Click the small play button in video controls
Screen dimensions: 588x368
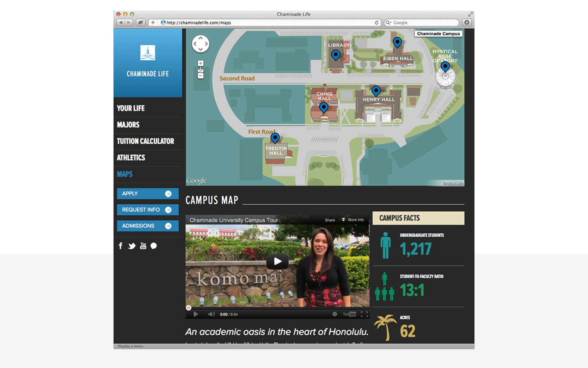tap(196, 314)
